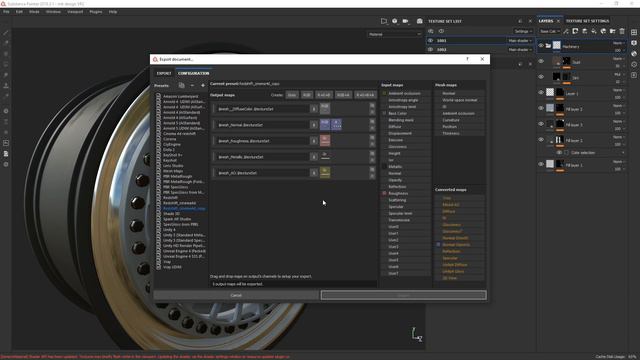This screenshot has height=360, width=640.
Task: Open help in the Export document dialog
Action: [467, 59]
